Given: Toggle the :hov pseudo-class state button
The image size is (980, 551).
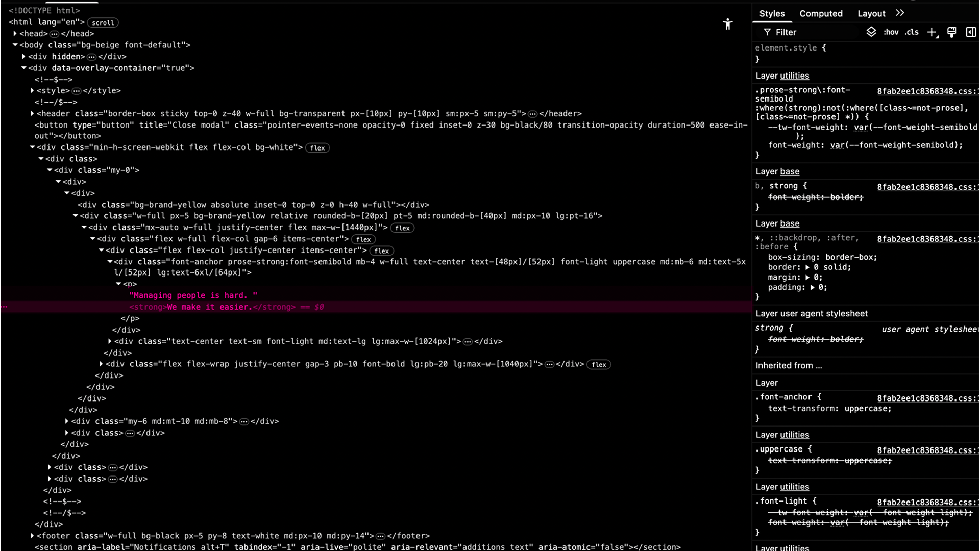Looking at the screenshot, I should (x=891, y=32).
